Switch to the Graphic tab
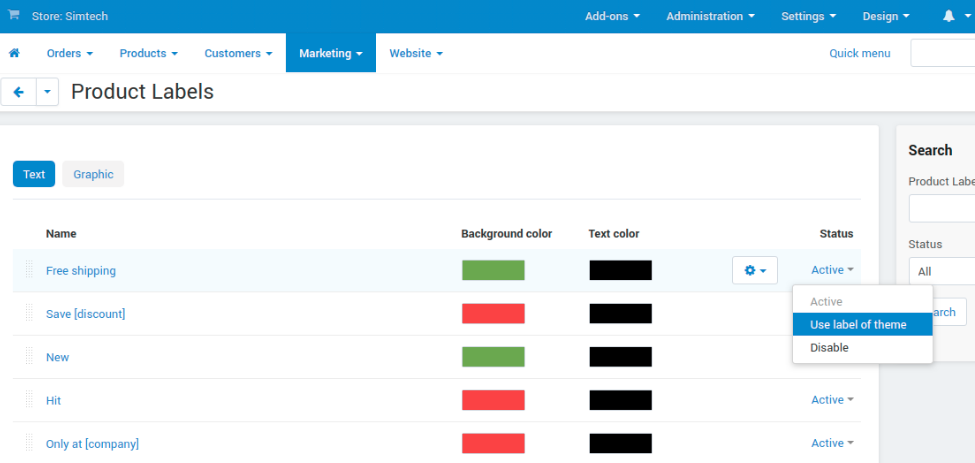Screen dimensions: 975x463 pyautogui.click(x=93, y=174)
